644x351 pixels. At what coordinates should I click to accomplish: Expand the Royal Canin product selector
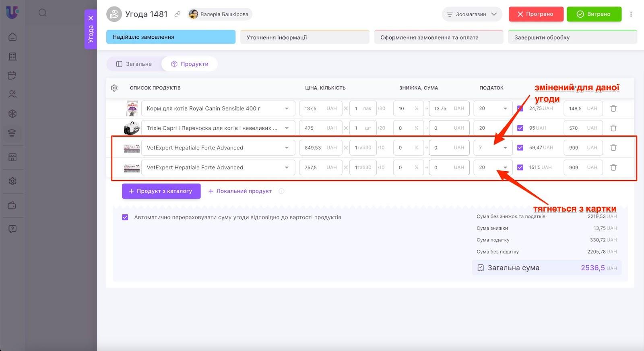287,108
